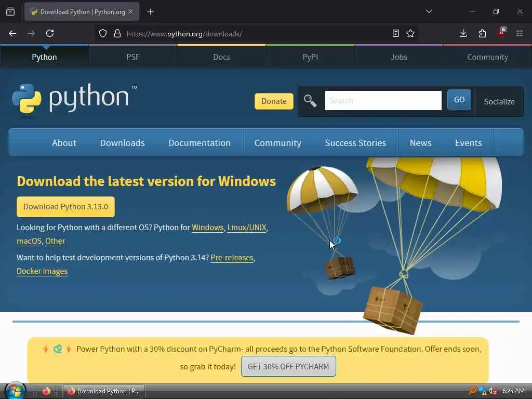Click the muted volume tray icon

click(x=493, y=391)
